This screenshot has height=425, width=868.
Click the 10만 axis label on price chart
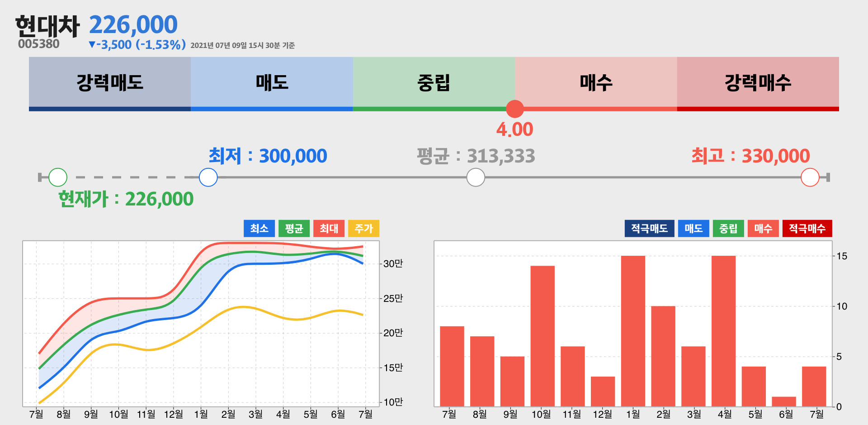click(x=393, y=402)
